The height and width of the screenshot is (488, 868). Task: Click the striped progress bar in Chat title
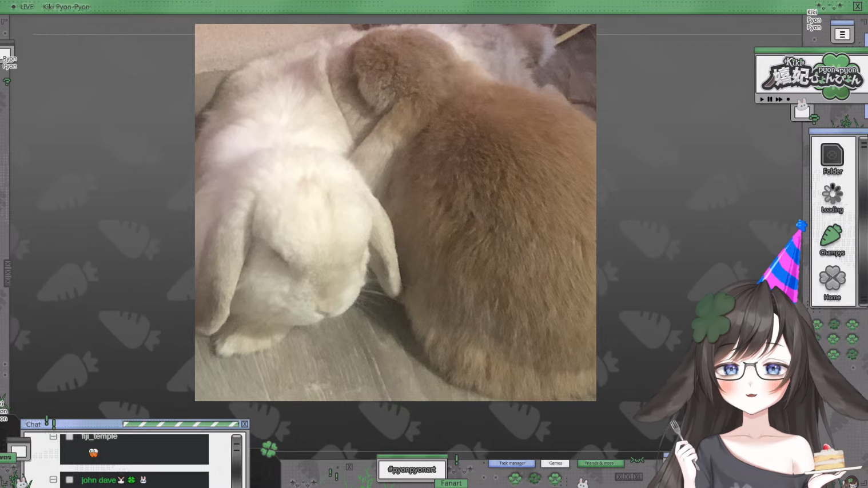tap(181, 424)
